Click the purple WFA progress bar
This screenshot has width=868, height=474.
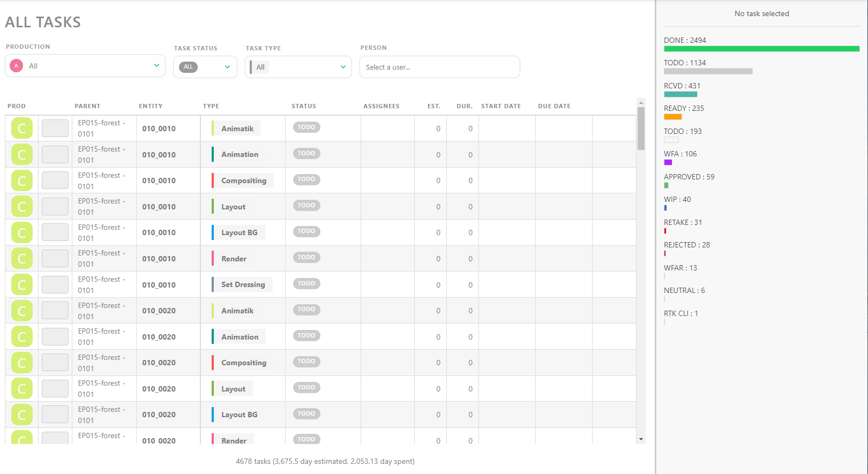click(668, 162)
